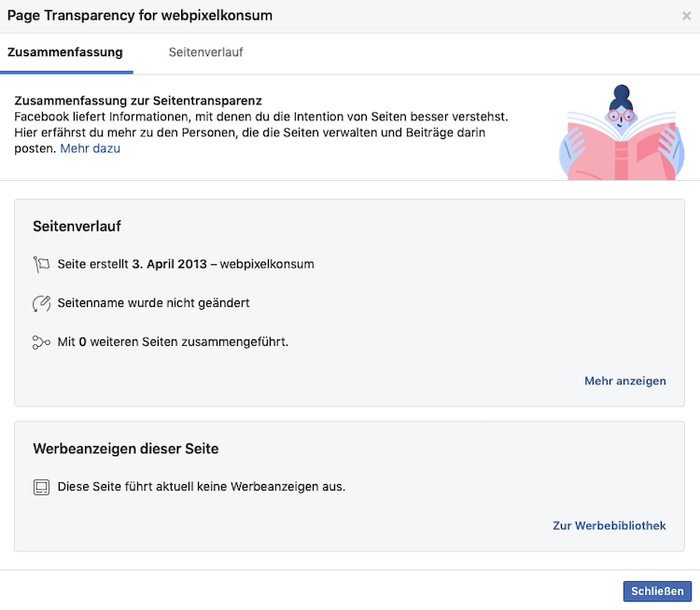Click Mehr anzeigen in Seitenverlauf card
The height and width of the screenshot is (610, 700).
coord(625,381)
